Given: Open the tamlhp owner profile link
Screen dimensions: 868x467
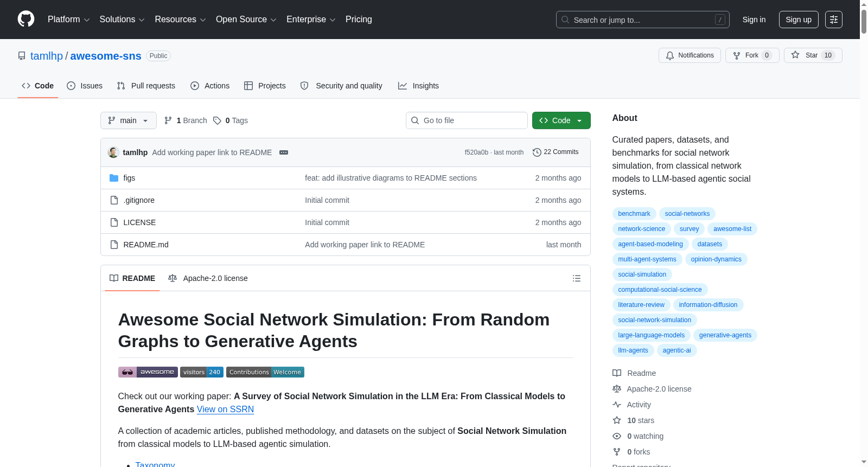Looking at the screenshot, I should tap(47, 56).
